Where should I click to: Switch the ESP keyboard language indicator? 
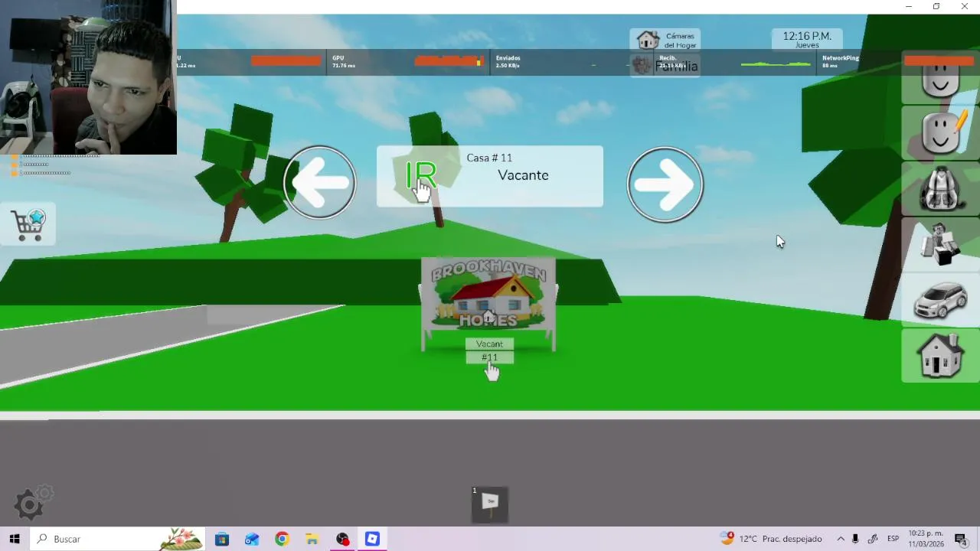tap(893, 539)
